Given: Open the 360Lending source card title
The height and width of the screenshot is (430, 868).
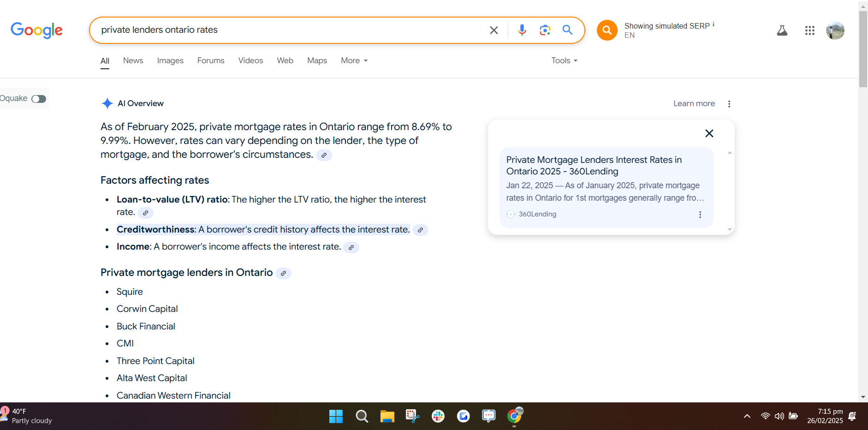Looking at the screenshot, I should (x=594, y=166).
